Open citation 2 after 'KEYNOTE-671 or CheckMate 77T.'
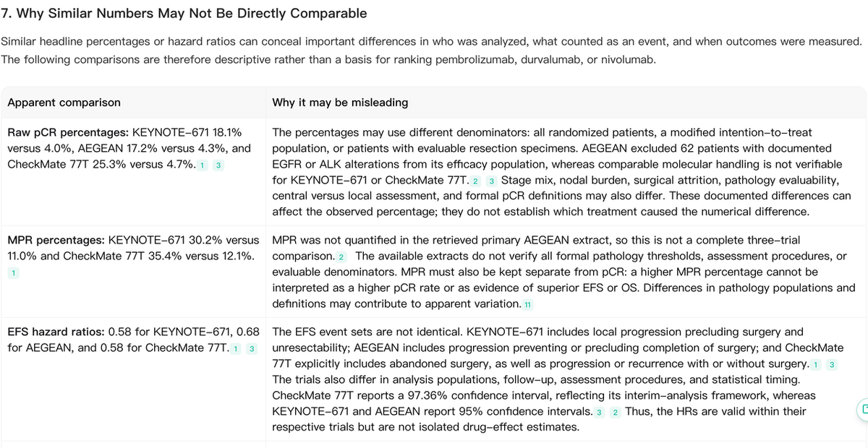This screenshot has height=448, width=868. click(x=475, y=181)
